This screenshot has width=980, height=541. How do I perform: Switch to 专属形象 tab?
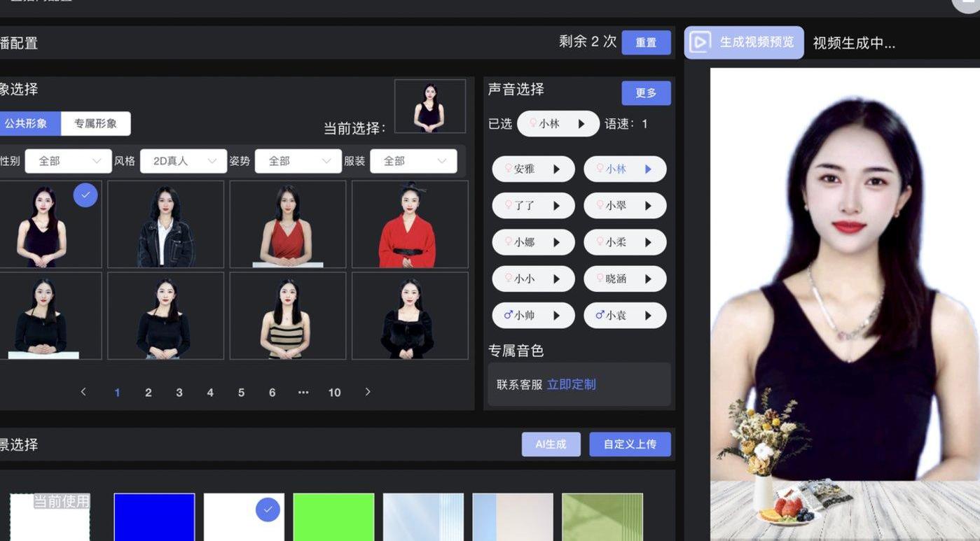[x=95, y=124]
